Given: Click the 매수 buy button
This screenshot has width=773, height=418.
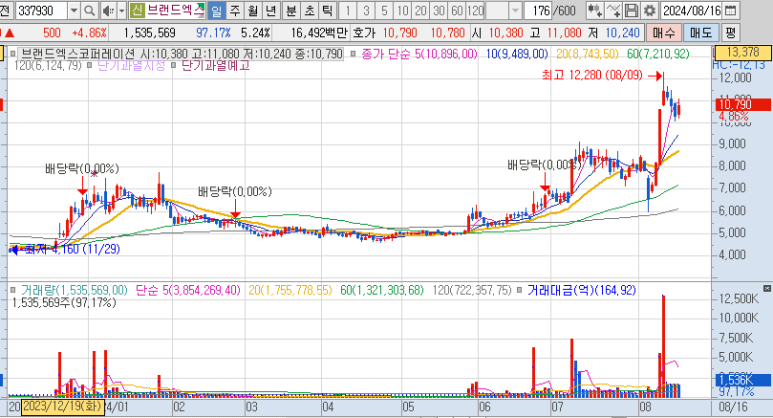Looking at the screenshot, I should (664, 33).
